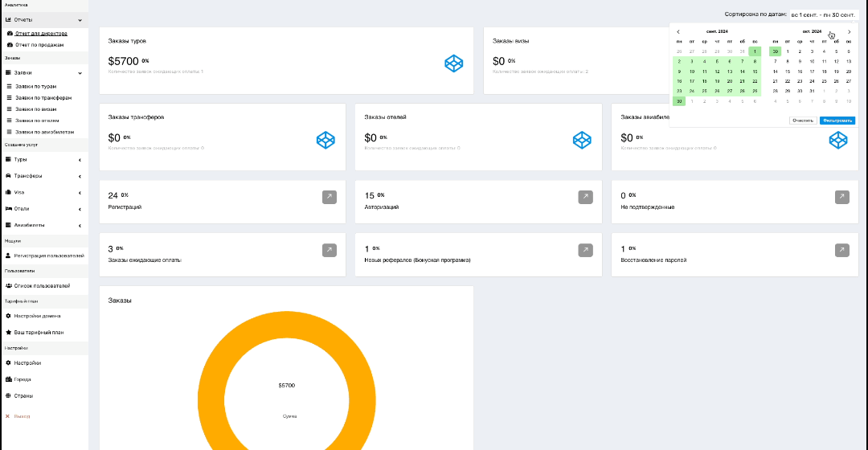
Task: Select October 15 in the calendar
Action: [x=788, y=71]
